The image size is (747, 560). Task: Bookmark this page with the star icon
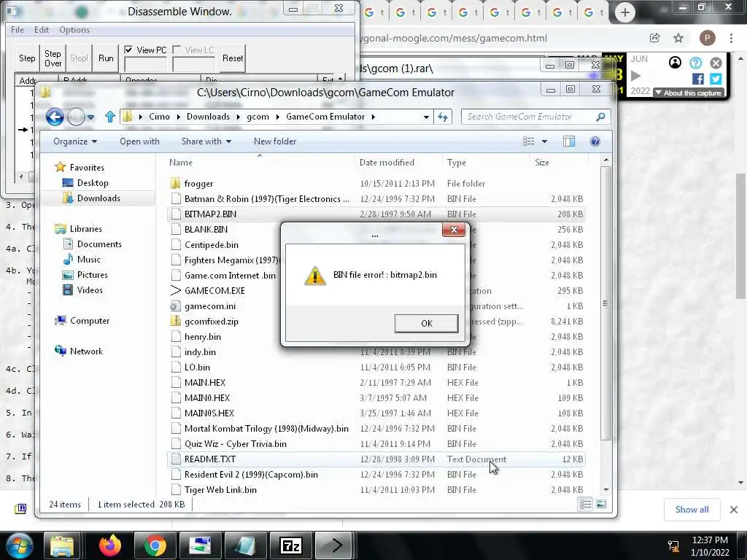click(678, 38)
